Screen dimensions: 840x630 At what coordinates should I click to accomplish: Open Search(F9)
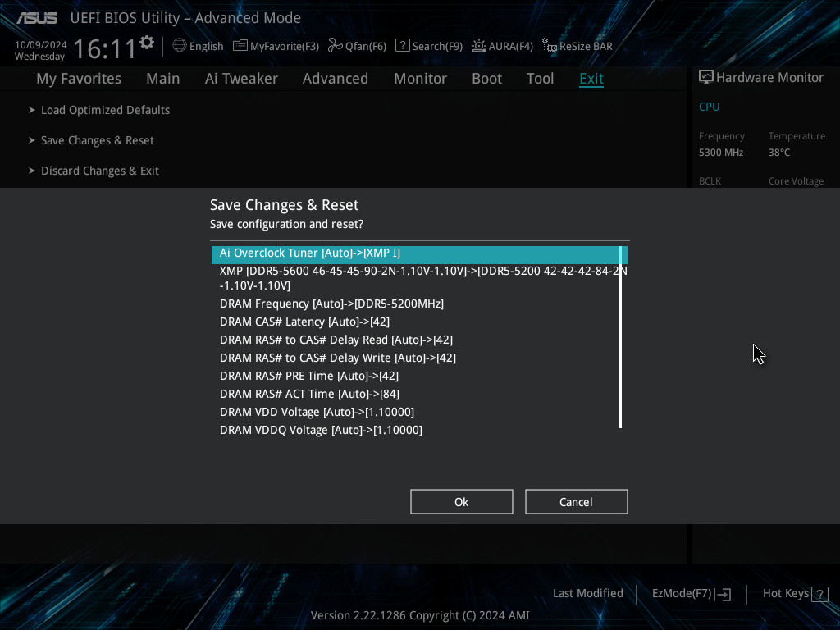437,47
